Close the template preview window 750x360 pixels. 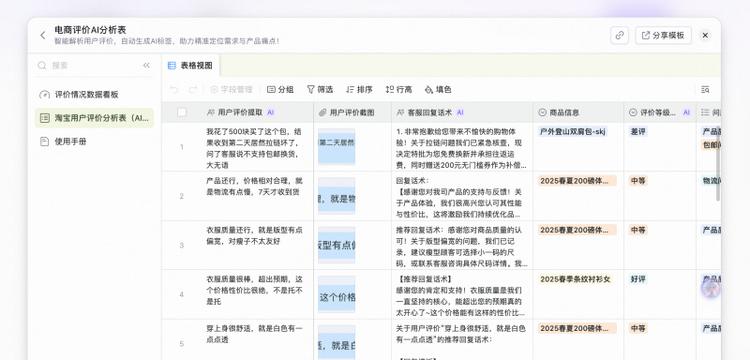coord(705,35)
